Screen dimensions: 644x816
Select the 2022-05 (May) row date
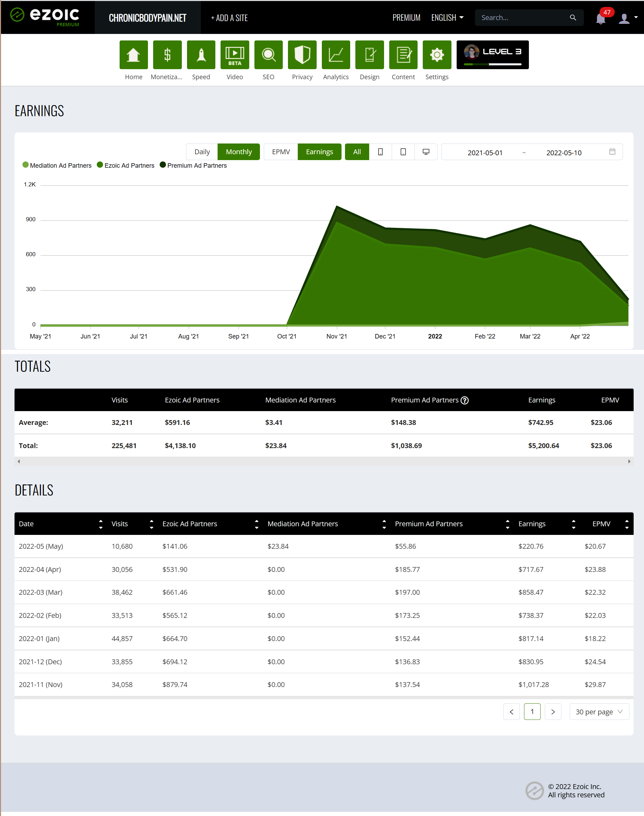click(x=41, y=546)
